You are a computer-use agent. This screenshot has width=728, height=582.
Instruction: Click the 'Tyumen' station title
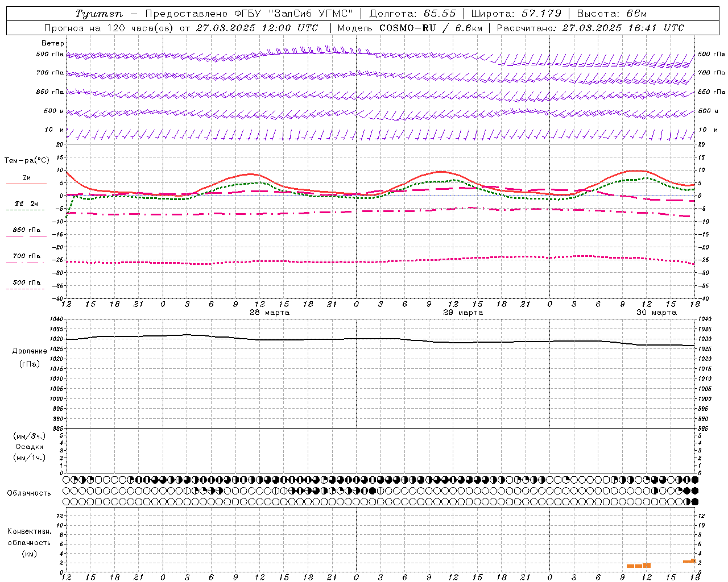point(99,14)
